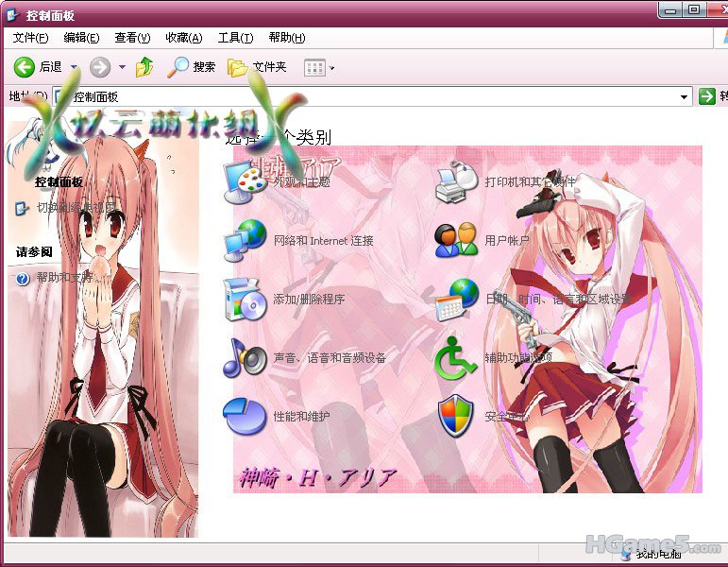This screenshot has width=728, height=567.
Task: Open the 打印机和其它硬件 link
Action: (531, 181)
